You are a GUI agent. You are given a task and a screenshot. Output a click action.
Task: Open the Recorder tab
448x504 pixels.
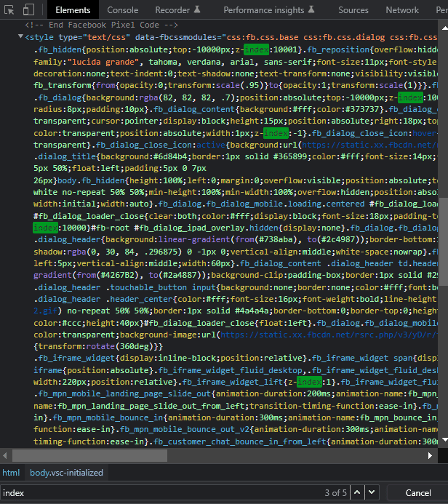tap(177, 10)
